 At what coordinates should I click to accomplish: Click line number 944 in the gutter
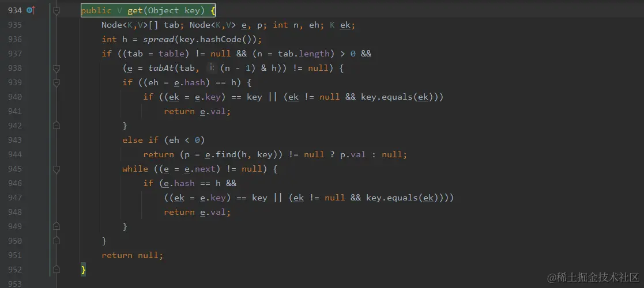15,155
